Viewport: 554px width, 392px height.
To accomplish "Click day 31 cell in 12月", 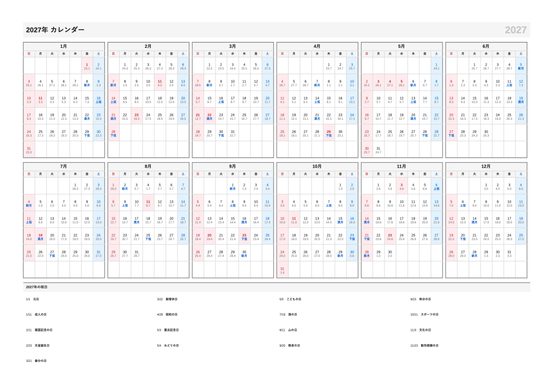I will (509, 253).
